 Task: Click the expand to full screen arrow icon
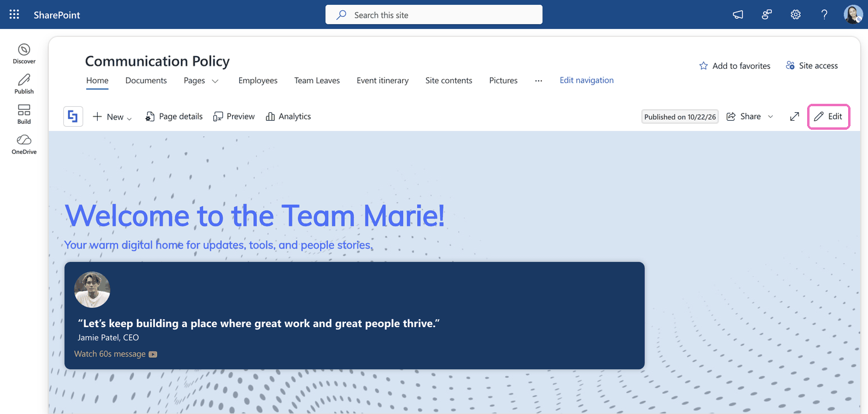point(794,116)
